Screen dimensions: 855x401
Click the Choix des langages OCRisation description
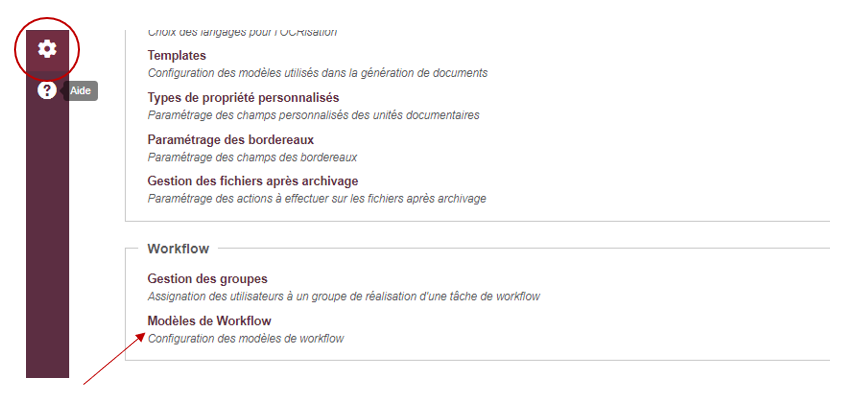[x=242, y=32]
